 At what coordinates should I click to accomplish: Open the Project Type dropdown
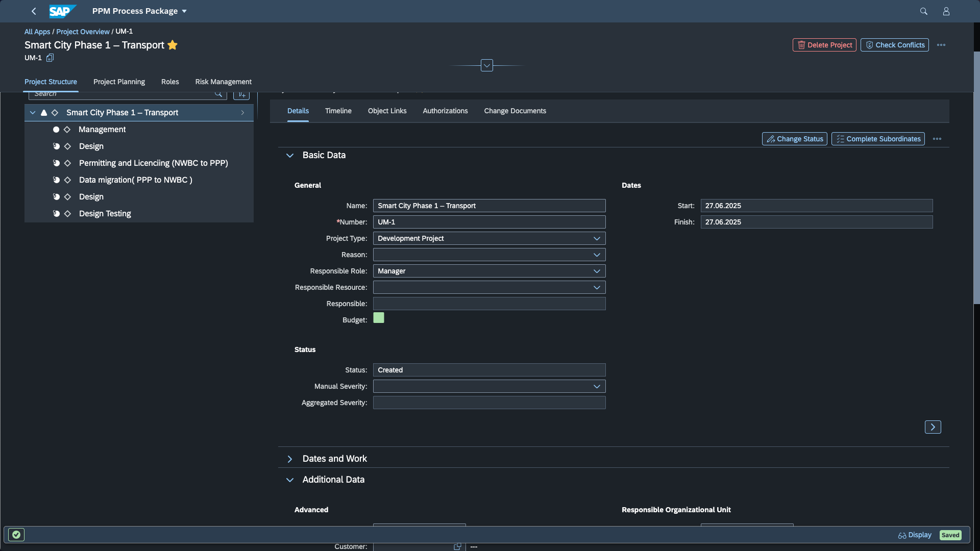(597, 238)
